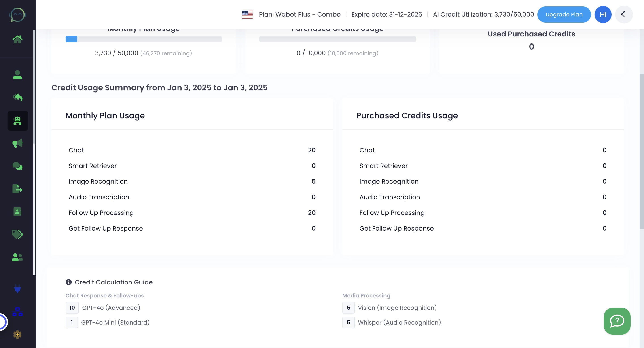Viewport: 644px width, 348px height.
Task: Click the Upgrade Plan button
Action: (564, 14)
